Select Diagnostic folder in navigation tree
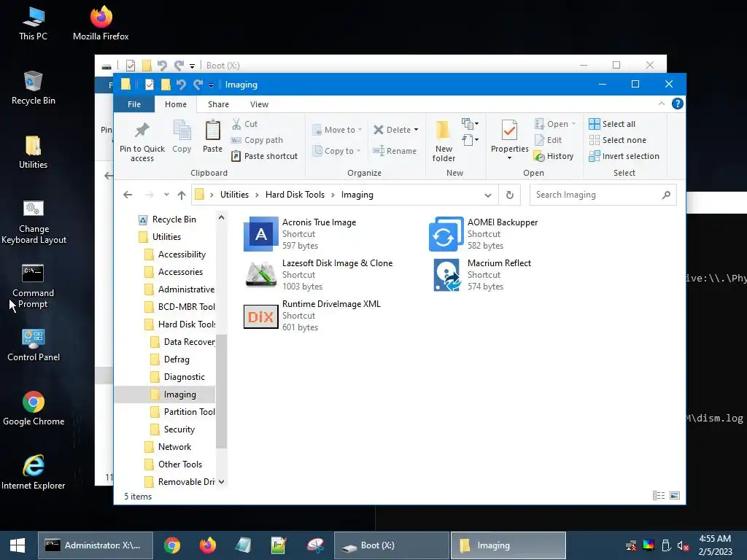The image size is (747, 560). click(x=177, y=377)
